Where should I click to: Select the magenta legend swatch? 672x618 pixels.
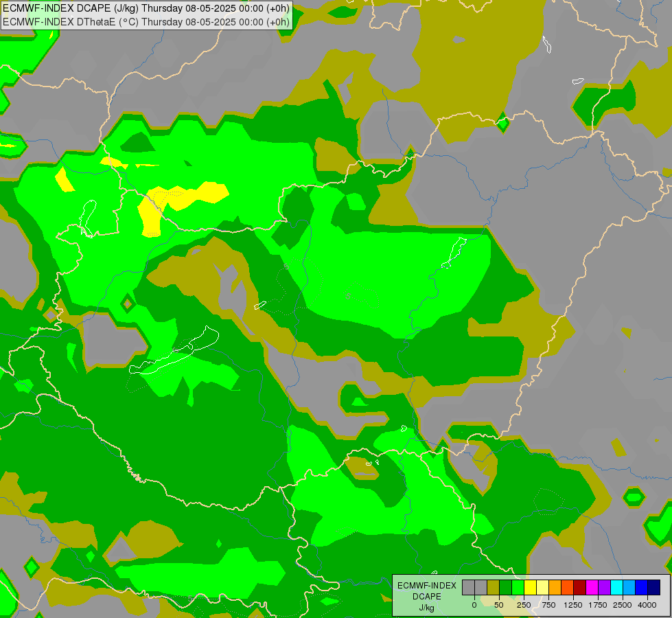(592, 587)
